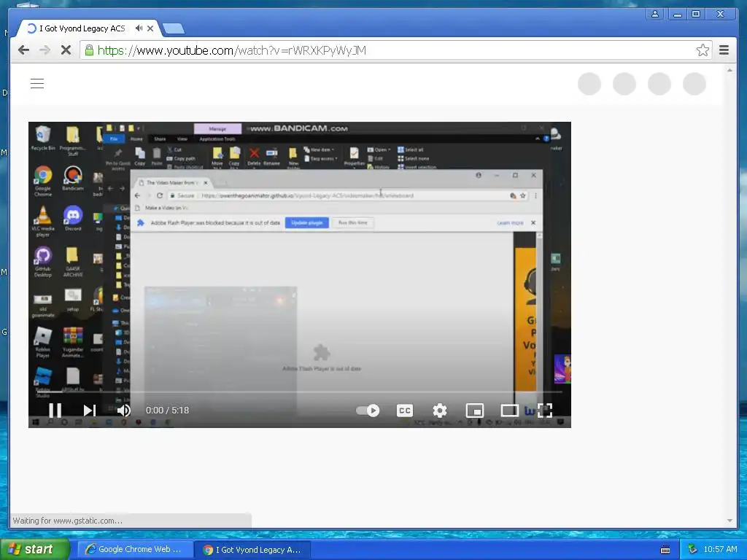Image resolution: width=747 pixels, height=560 pixels.
Task: Click the secure padlock icon
Action: (x=89, y=50)
